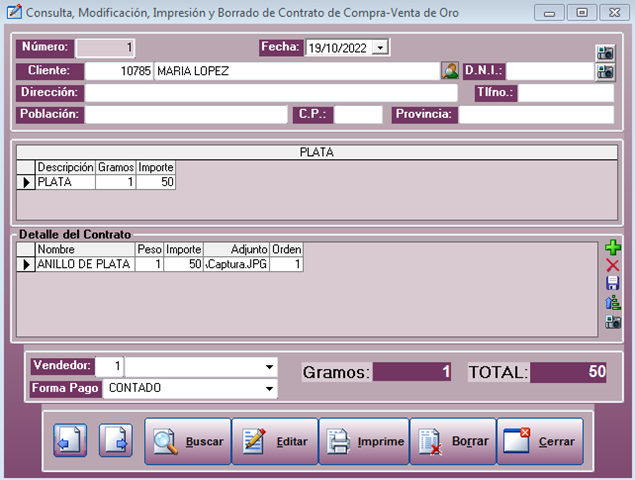Add a contract detail line with green plus
635x480 pixels.
click(613, 247)
